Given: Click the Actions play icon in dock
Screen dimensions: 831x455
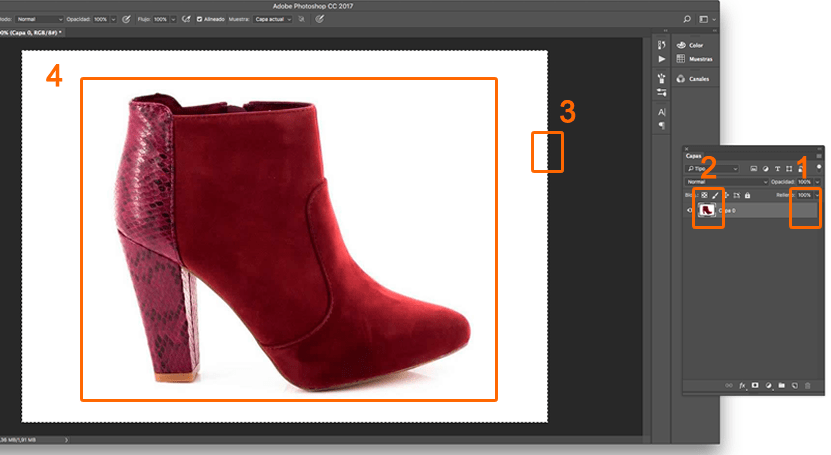Looking at the screenshot, I should click(x=661, y=59).
